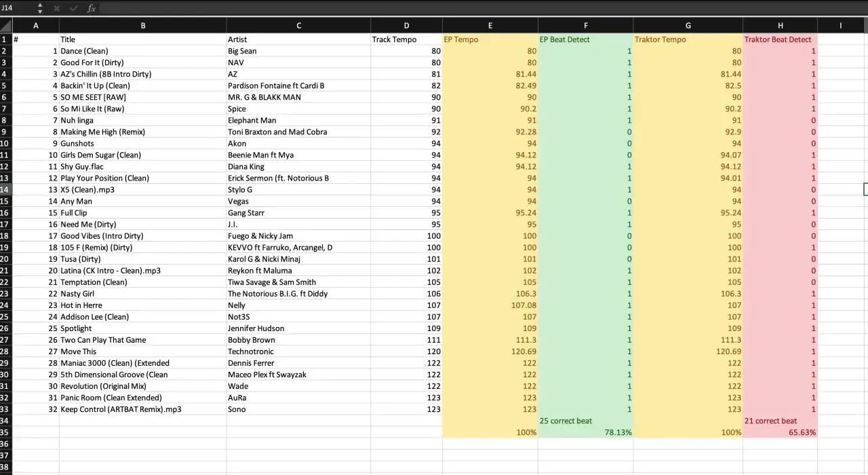
Task: Select the cell 'AZ's Chillin (8B Intro Dirty)'
Action: pyautogui.click(x=143, y=74)
